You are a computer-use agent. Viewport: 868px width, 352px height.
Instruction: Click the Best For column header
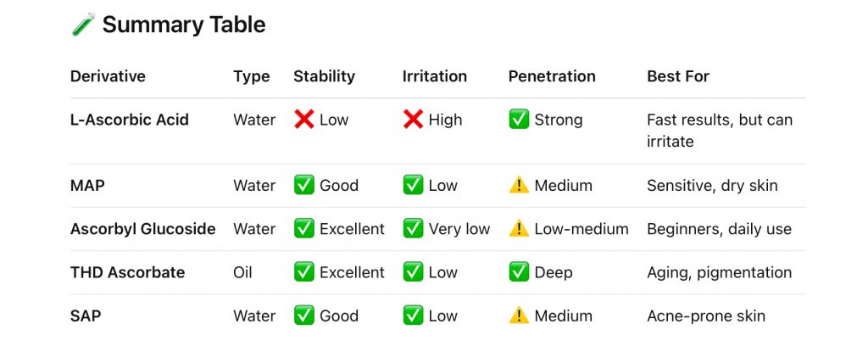(678, 76)
